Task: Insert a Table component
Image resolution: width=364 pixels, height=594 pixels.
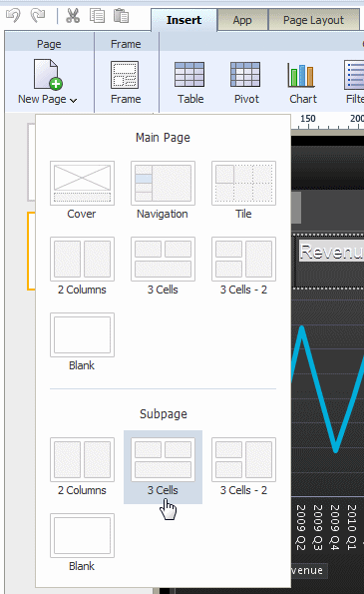Action: coord(190,83)
